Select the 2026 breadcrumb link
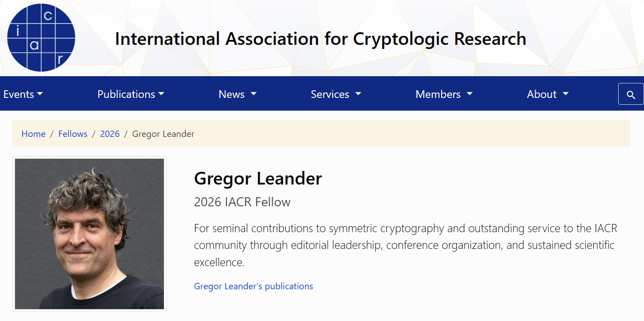Viewport: 644px width, 321px height. point(110,134)
